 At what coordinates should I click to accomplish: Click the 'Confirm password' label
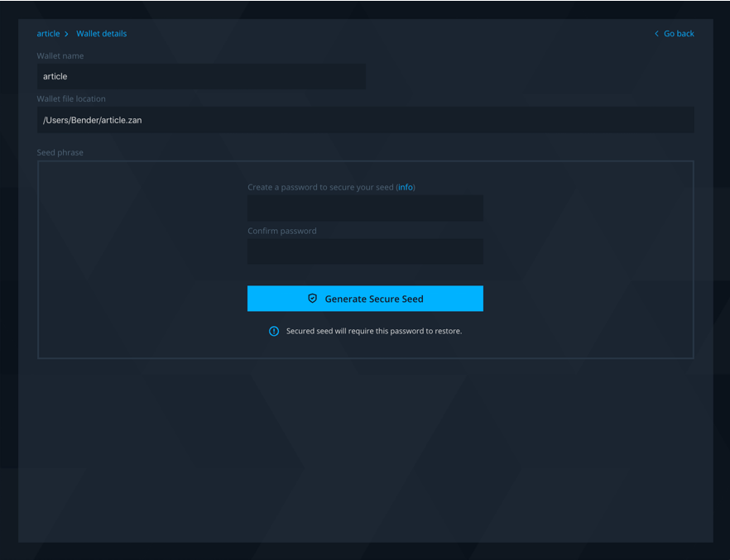tap(281, 231)
